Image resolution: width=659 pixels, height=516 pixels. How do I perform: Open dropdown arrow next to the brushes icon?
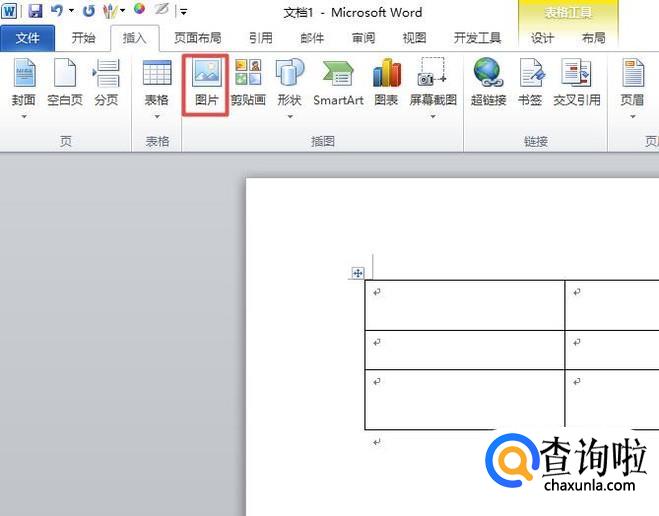click(123, 11)
